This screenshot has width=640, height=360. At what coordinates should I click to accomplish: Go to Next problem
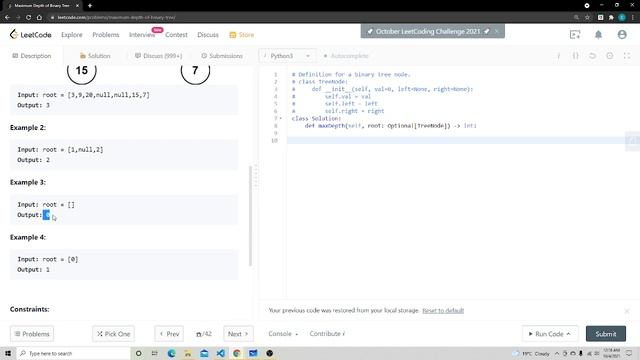pos(238,334)
